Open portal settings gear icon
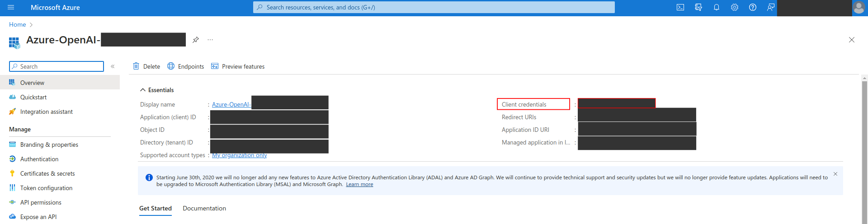This screenshot has width=868, height=224. point(734,7)
